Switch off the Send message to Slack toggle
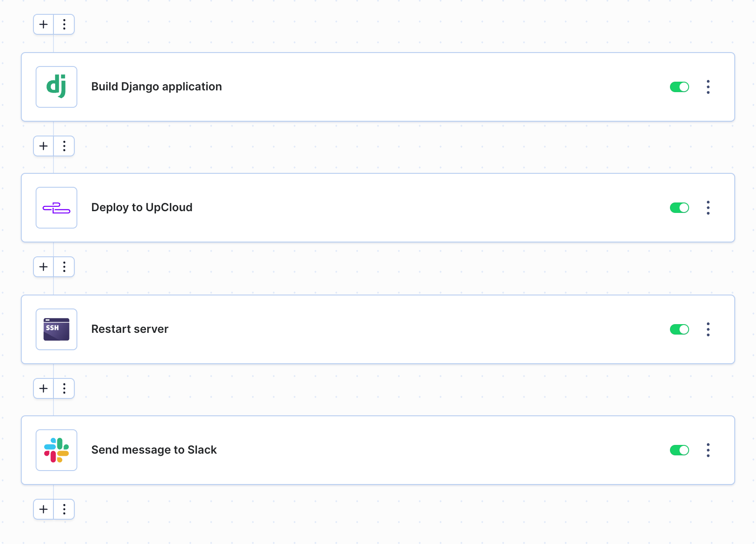The height and width of the screenshot is (544, 756). point(680,450)
